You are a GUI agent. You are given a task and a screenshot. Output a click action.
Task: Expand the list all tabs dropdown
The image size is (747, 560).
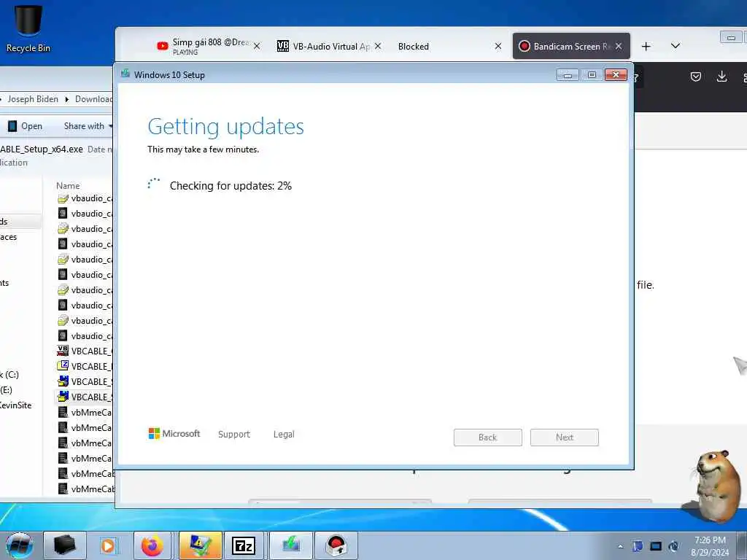675,46
